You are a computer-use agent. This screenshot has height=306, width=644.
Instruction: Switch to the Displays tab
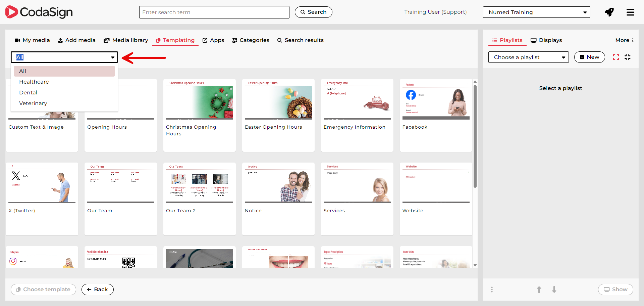coord(546,40)
